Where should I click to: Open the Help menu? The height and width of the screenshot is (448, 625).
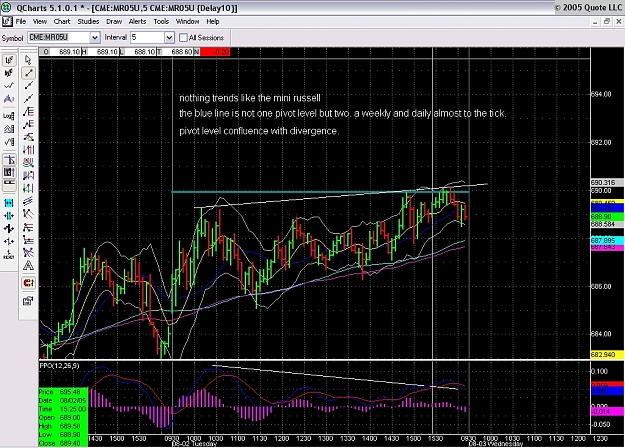coord(212,22)
